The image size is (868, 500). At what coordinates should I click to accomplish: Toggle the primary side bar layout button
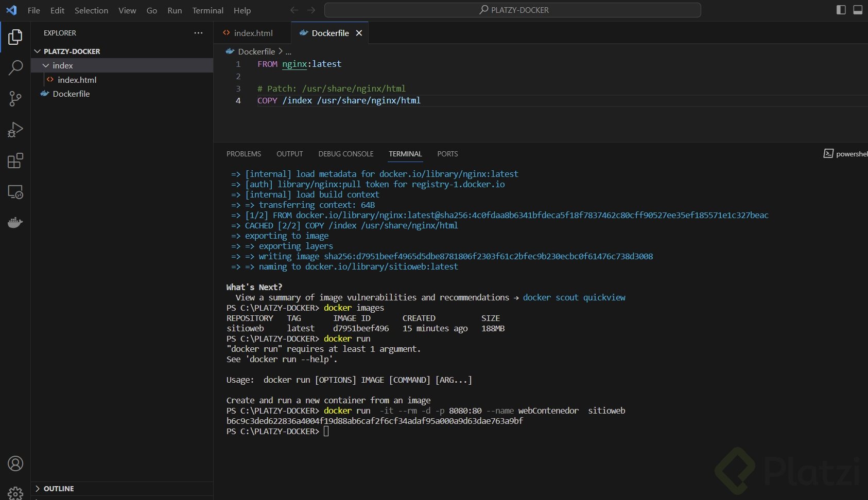tap(841, 10)
